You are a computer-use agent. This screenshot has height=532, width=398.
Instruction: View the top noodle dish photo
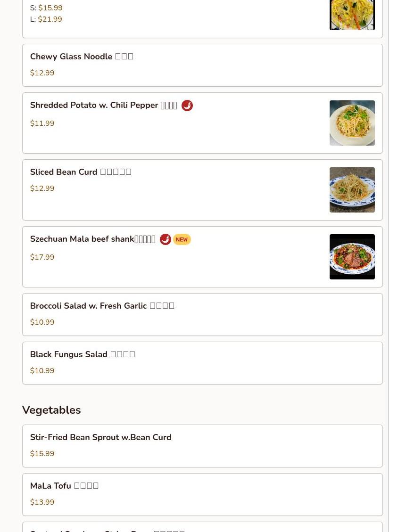click(352, 15)
